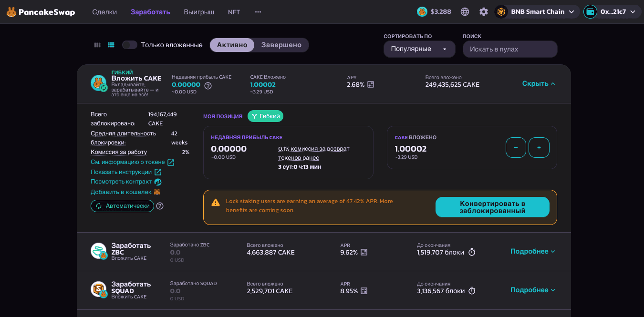Open the settings gear icon
644x317 pixels.
pyautogui.click(x=484, y=12)
